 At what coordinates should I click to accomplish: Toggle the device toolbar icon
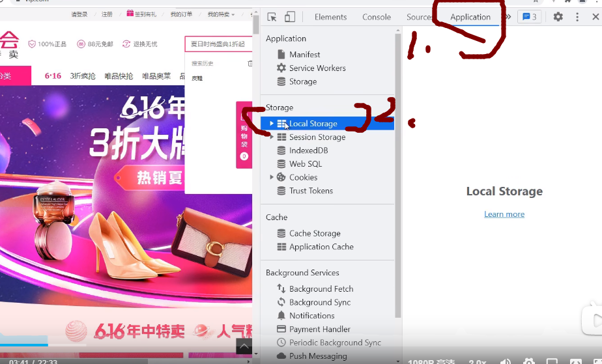tap(290, 17)
